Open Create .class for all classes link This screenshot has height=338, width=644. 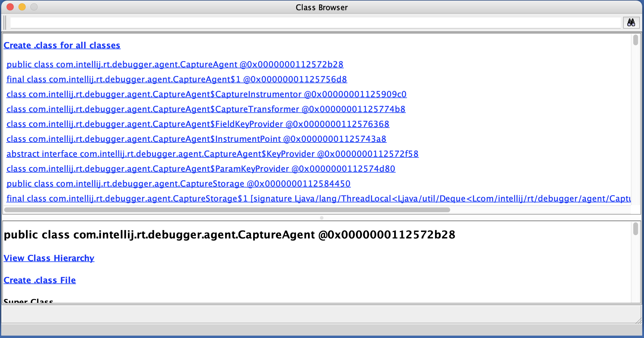pyautogui.click(x=62, y=45)
